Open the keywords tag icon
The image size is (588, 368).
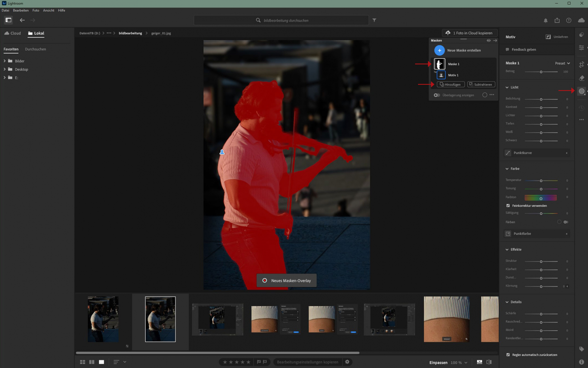pyautogui.click(x=581, y=349)
